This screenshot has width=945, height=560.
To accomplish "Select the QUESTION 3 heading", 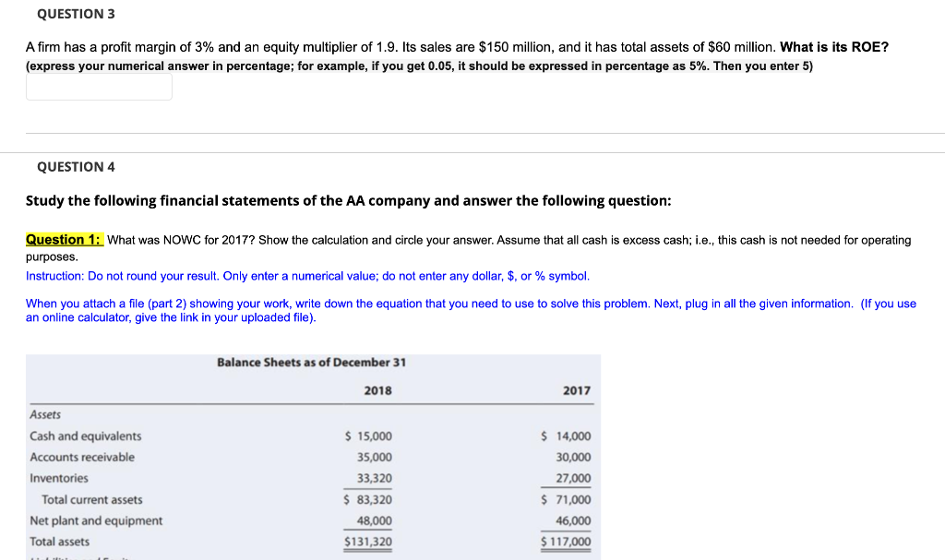I will (x=76, y=13).
